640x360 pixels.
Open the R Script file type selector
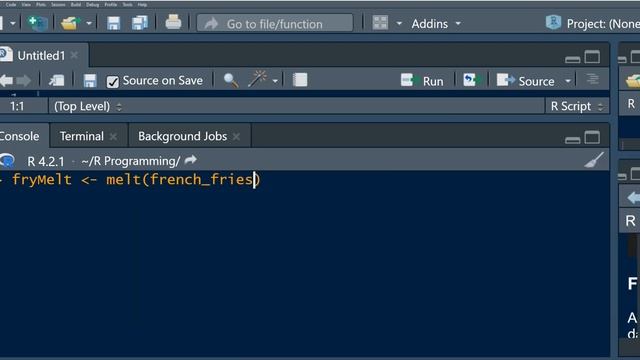576,107
